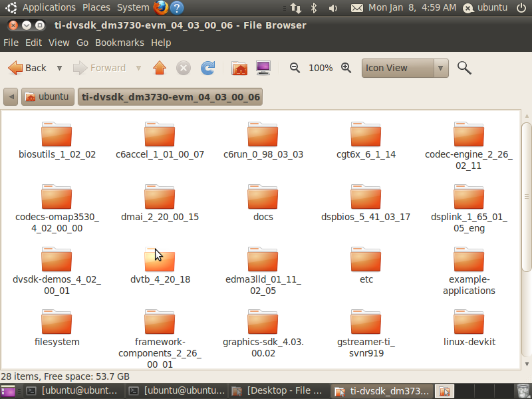
Task: Open the Bluetooth indicator
Action: 314,8
